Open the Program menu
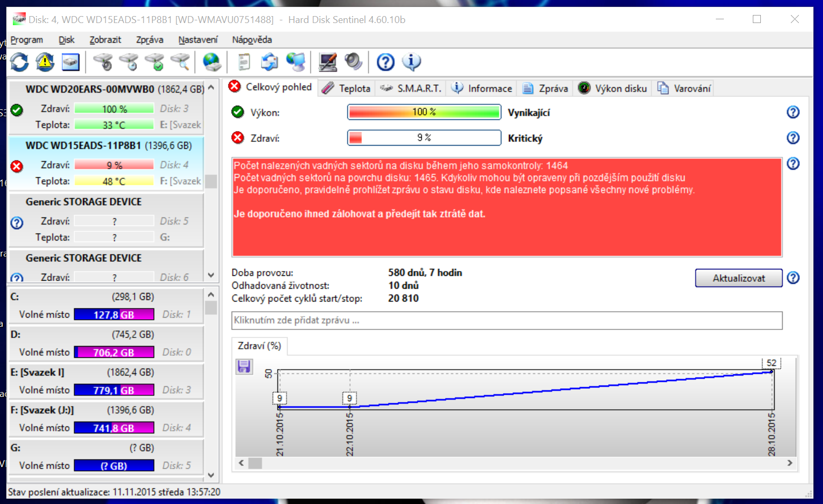 point(26,40)
